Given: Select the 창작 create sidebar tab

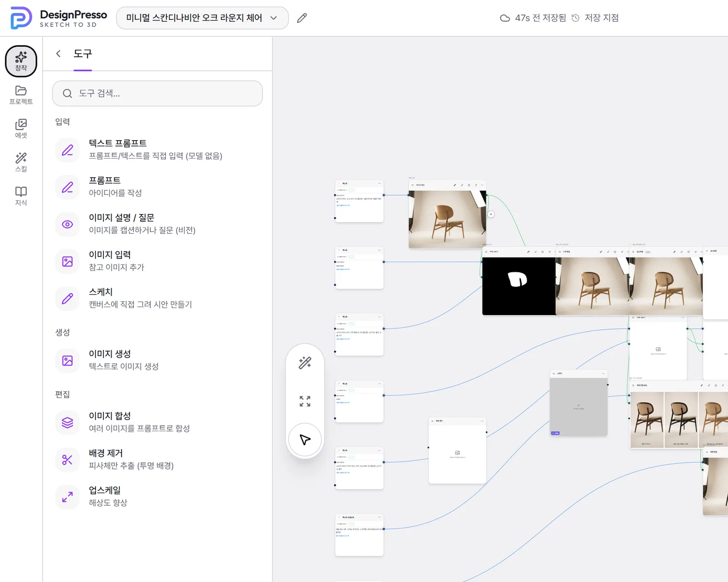Looking at the screenshot, I should click(x=21, y=61).
